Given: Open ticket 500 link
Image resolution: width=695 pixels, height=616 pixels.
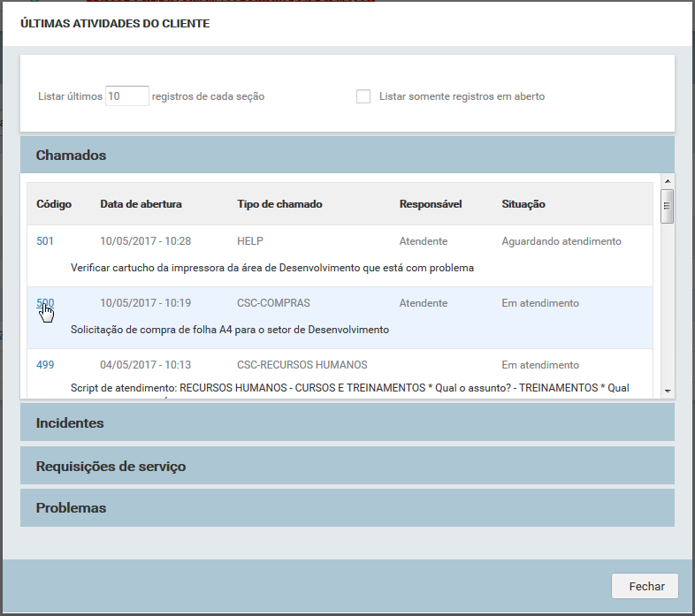Looking at the screenshot, I should 45,303.
